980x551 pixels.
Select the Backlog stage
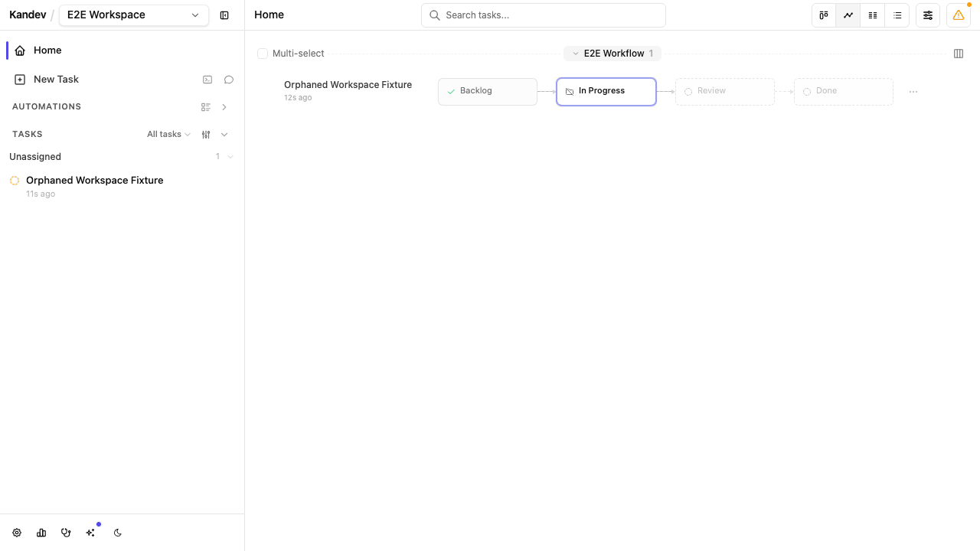(488, 92)
